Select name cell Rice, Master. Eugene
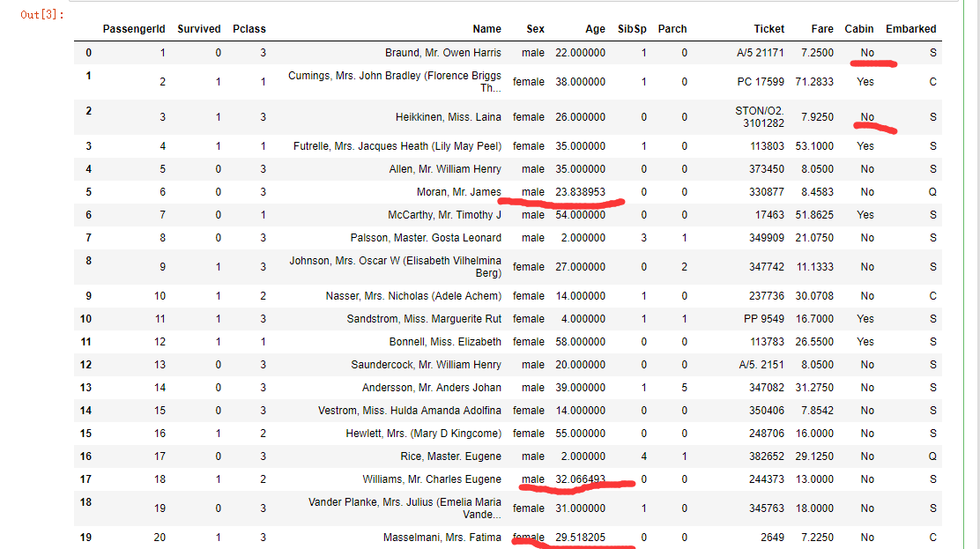The height and width of the screenshot is (549, 980). [450, 456]
